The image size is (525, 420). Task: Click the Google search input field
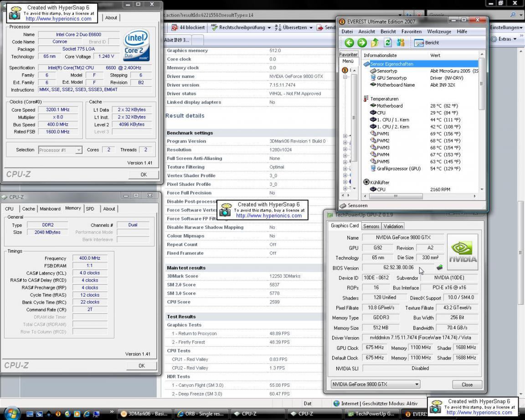pyautogui.click(x=469, y=15)
